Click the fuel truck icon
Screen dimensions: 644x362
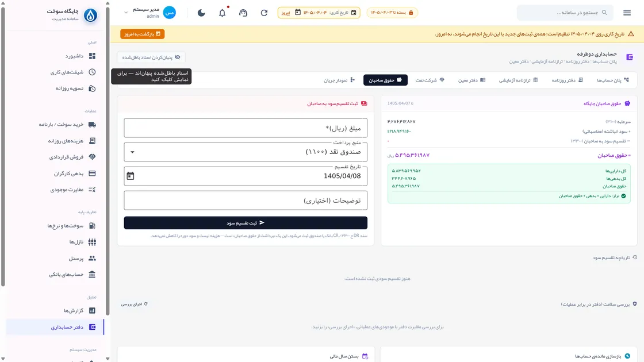92,124
